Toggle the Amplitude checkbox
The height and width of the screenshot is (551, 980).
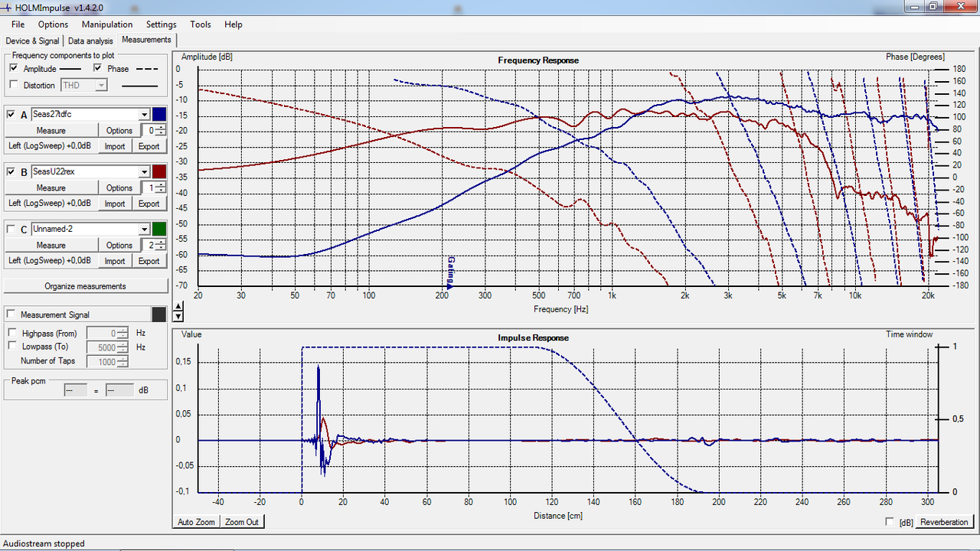click(x=14, y=68)
